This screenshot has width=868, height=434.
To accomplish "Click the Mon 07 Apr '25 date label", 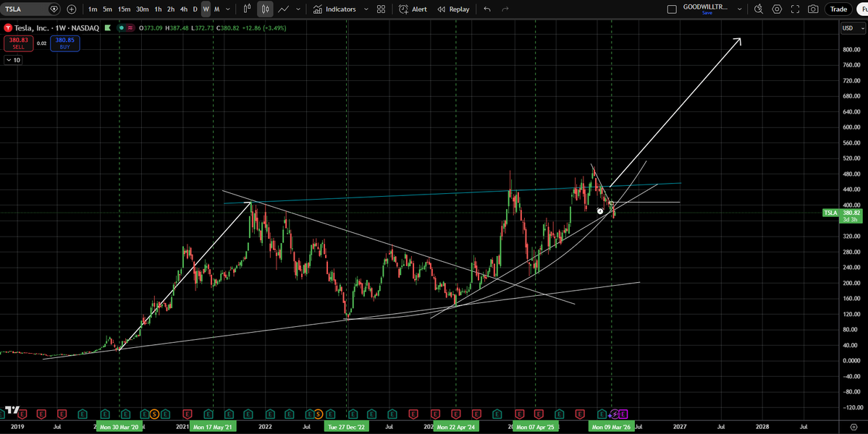I will point(535,427).
